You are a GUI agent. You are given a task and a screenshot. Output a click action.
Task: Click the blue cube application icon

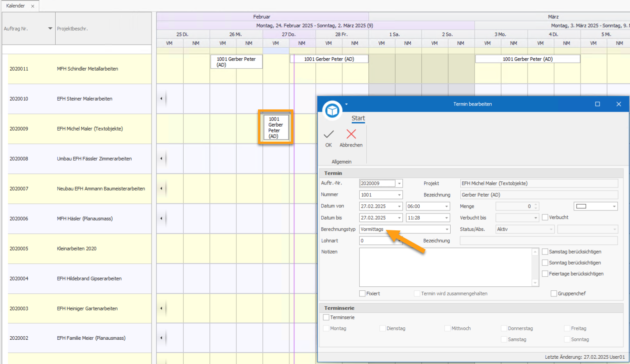tap(332, 110)
